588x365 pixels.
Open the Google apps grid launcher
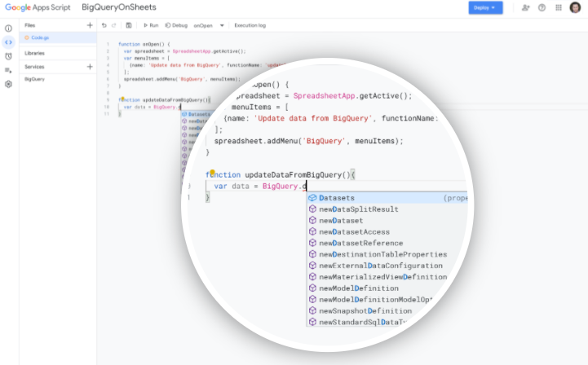pyautogui.click(x=559, y=7)
